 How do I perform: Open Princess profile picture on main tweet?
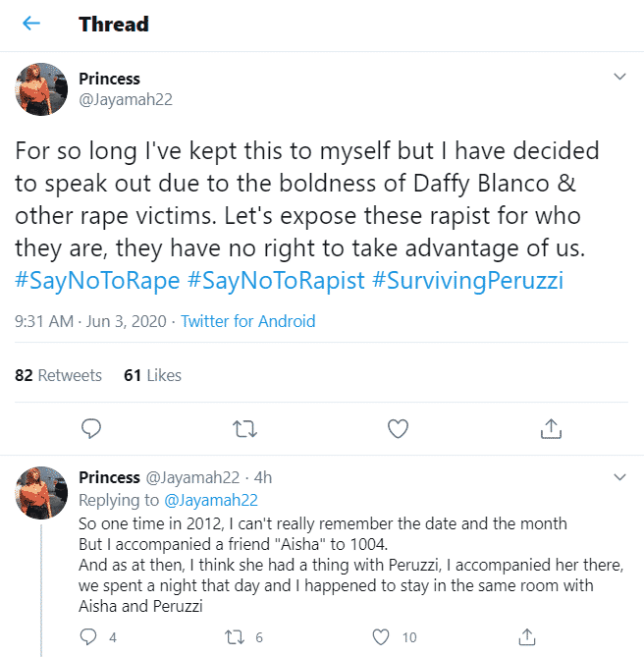coord(41,90)
